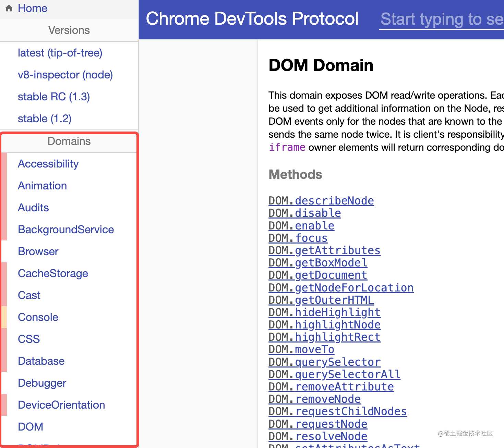This screenshot has height=448, width=504.
Task: Open DOM.resolveNode method
Action: [318, 436]
